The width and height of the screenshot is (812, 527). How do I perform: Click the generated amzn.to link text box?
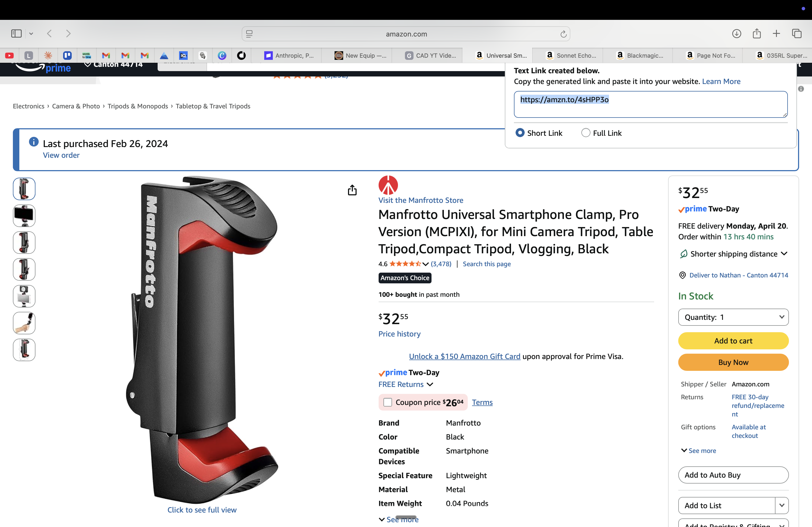651,104
